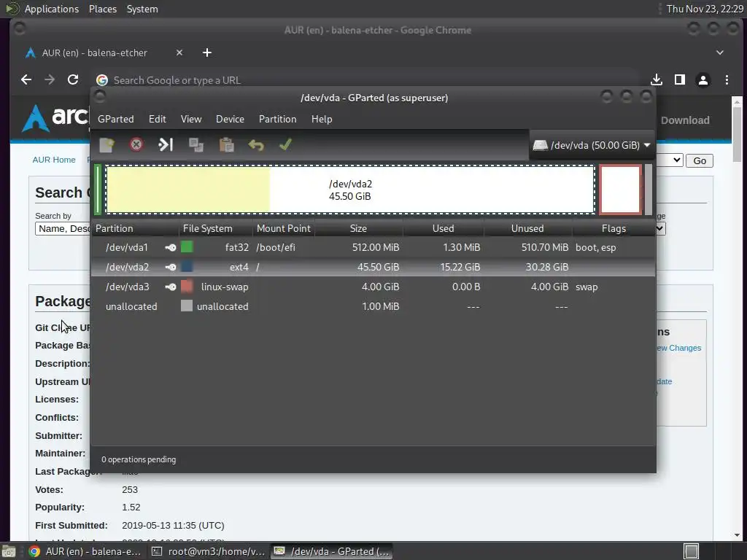Open the System menu in top panel
The width and height of the screenshot is (747, 560).
click(x=142, y=9)
